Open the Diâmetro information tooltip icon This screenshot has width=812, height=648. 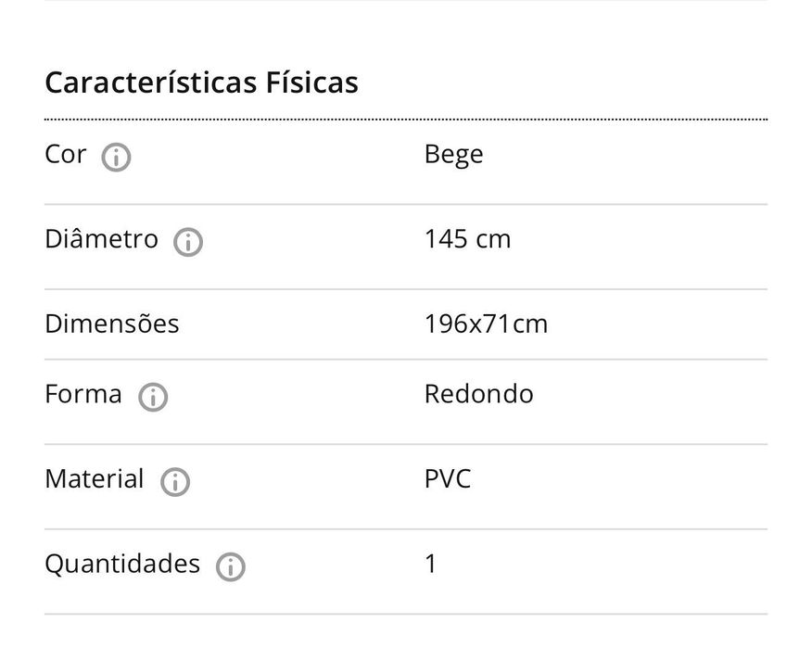tap(188, 243)
